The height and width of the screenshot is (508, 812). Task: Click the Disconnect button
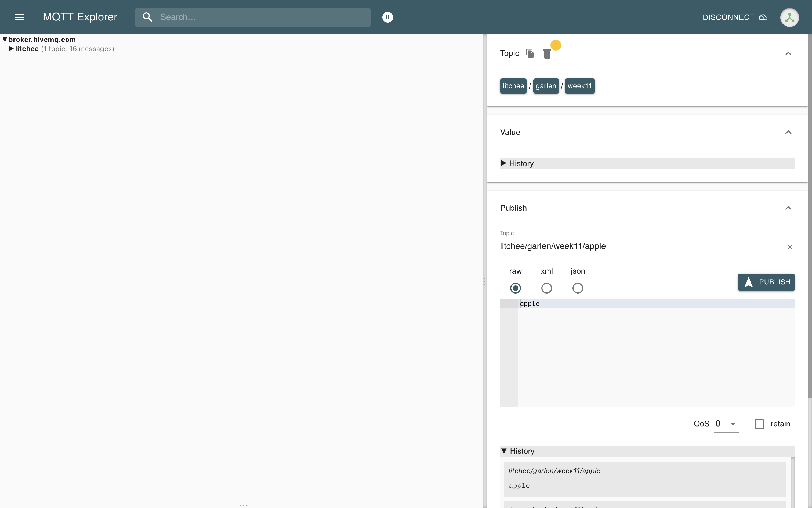coord(735,17)
